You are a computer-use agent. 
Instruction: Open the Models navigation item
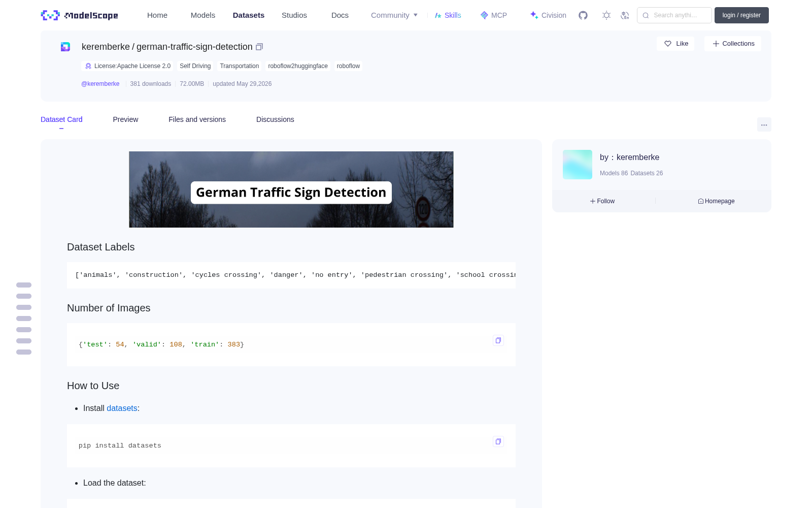[203, 15]
